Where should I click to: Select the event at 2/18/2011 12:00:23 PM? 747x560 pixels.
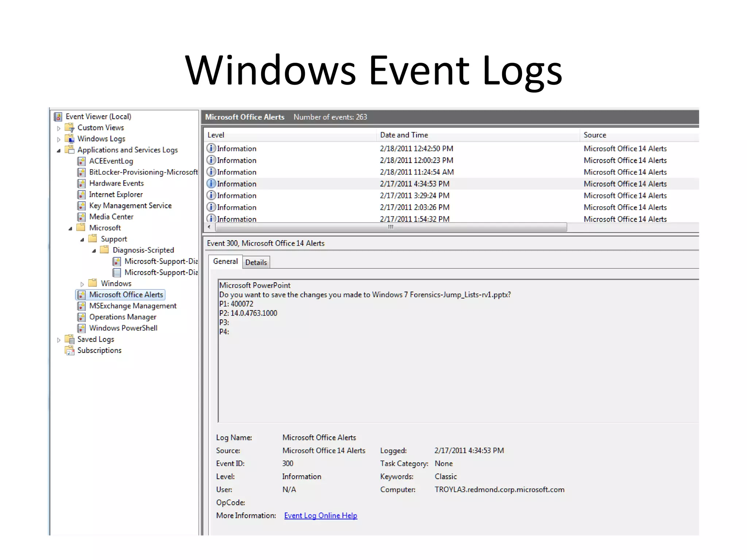pyautogui.click(x=452, y=160)
